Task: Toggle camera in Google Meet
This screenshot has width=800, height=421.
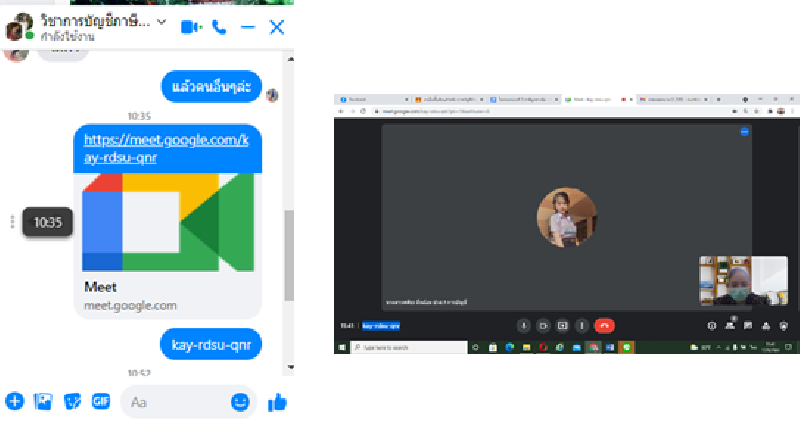Action: pos(543,325)
